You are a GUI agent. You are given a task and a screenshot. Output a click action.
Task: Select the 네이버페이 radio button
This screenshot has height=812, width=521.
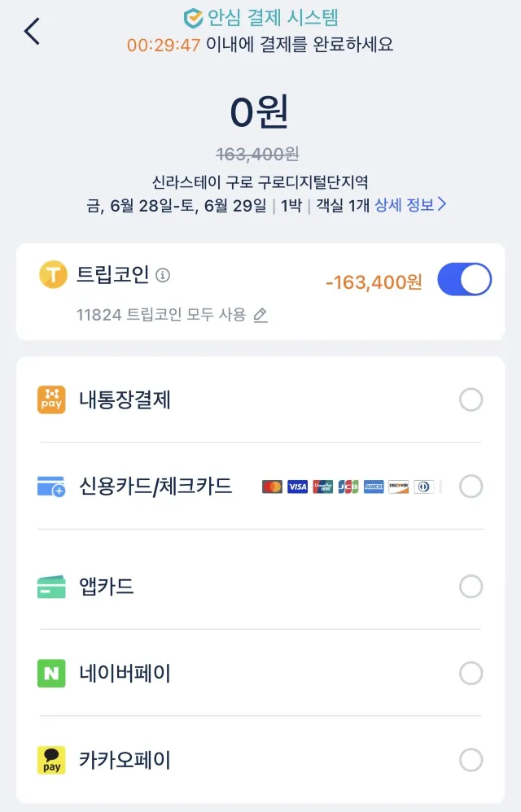click(x=471, y=673)
